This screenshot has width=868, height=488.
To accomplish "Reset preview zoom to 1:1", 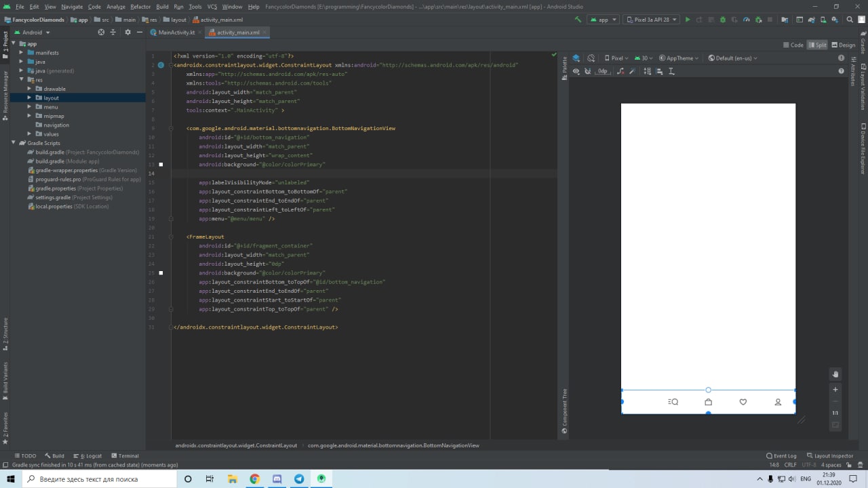I will point(835,413).
